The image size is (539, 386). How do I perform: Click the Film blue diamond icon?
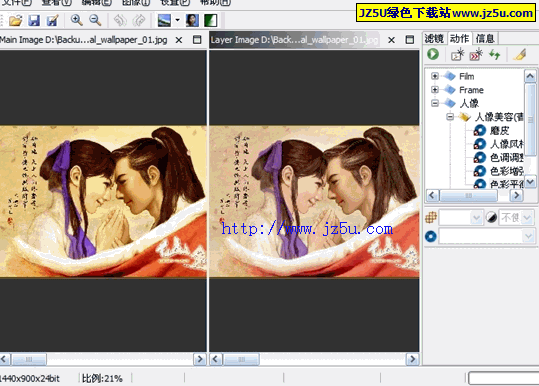[450, 76]
